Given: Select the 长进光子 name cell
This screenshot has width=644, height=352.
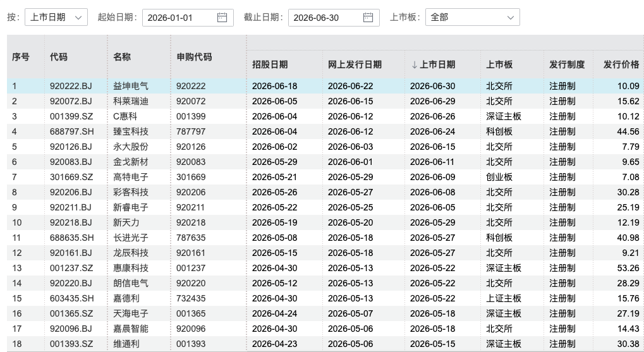Looking at the screenshot, I should [131, 238].
